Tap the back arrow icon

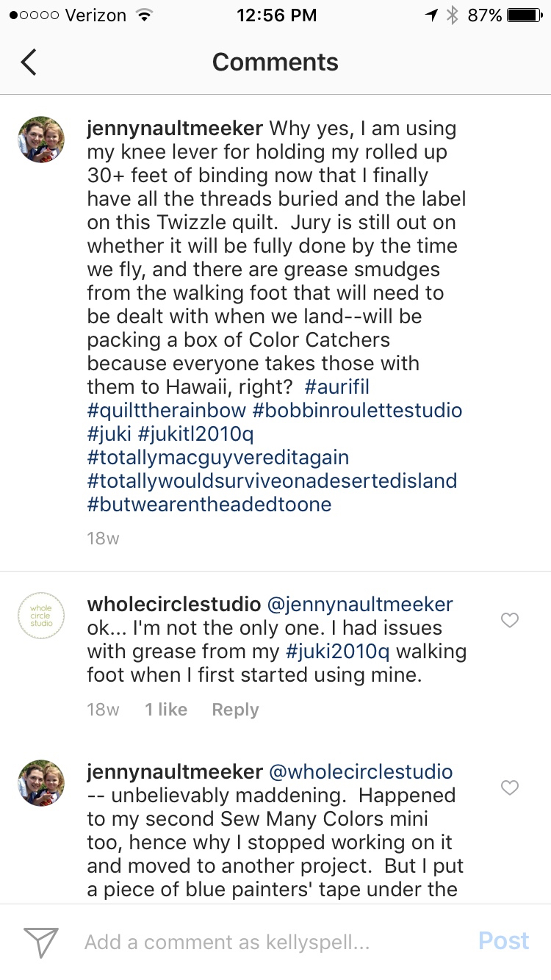click(29, 62)
